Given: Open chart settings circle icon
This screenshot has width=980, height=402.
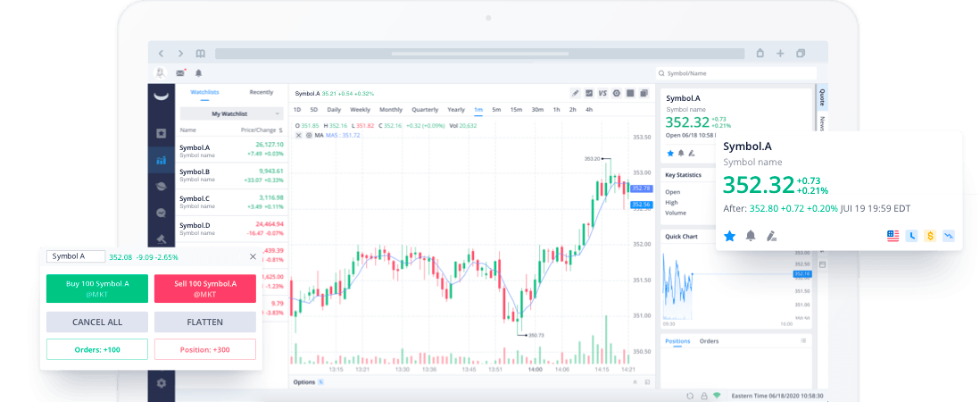Looking at the screenshot, I should point(616,93).
